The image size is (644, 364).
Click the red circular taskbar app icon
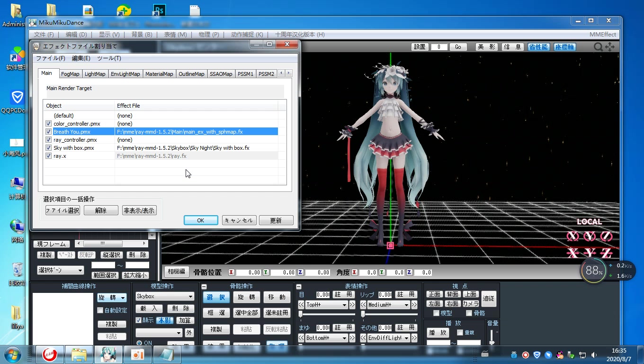click(x=50, y=355)
